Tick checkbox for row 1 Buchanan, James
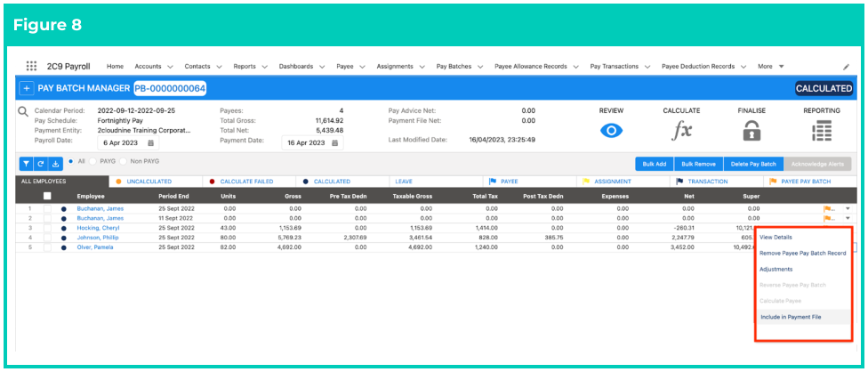The height and width of the screenshot is (372, 868). [47, 209]
